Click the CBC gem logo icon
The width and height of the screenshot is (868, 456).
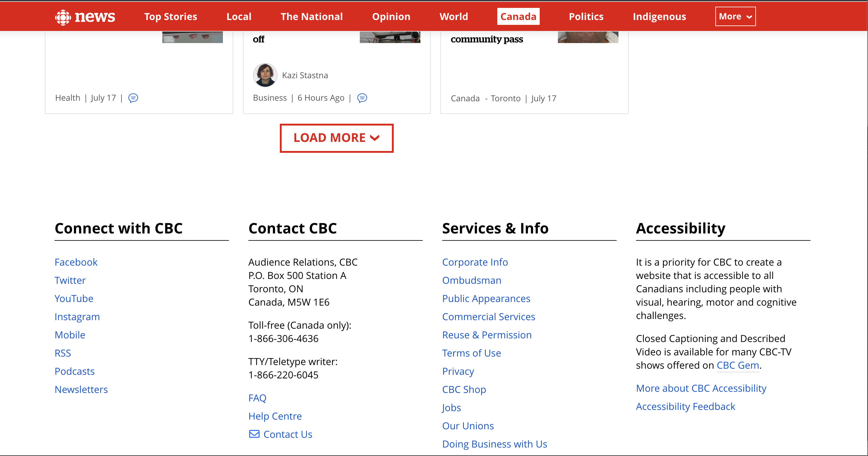tap(63, 17)
